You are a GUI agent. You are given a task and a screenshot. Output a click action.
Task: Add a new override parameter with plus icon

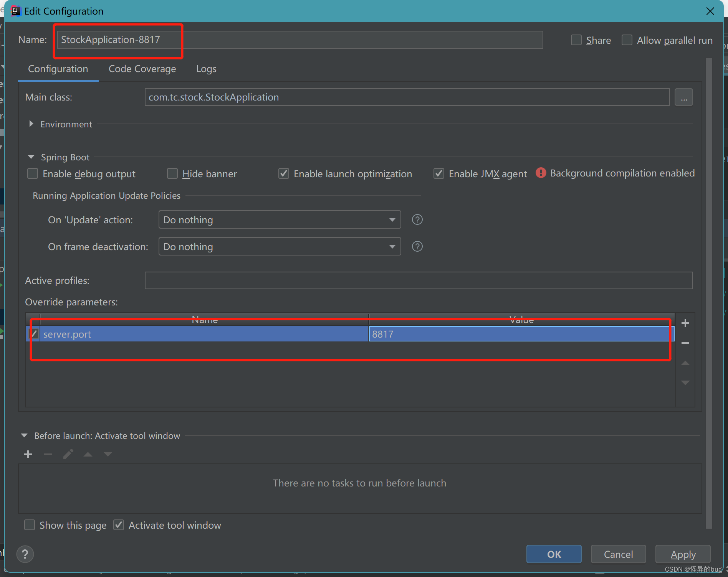point(685,323)
